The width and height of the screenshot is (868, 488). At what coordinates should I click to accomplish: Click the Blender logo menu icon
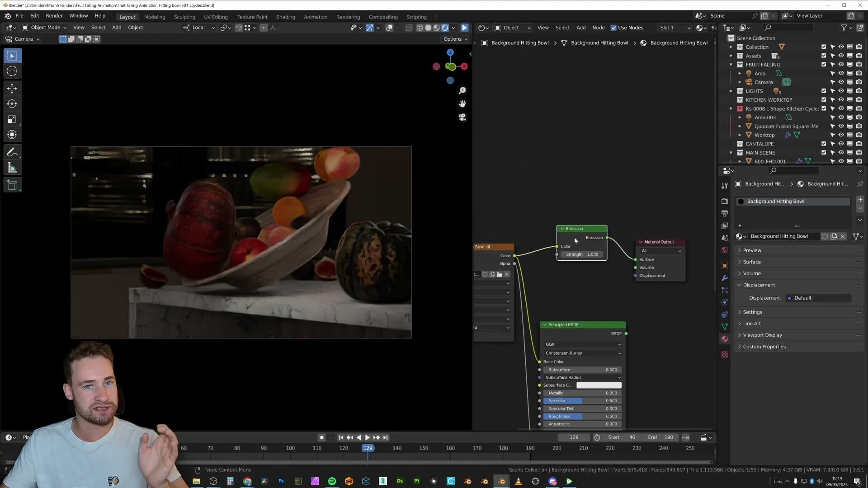pos(8,16)
